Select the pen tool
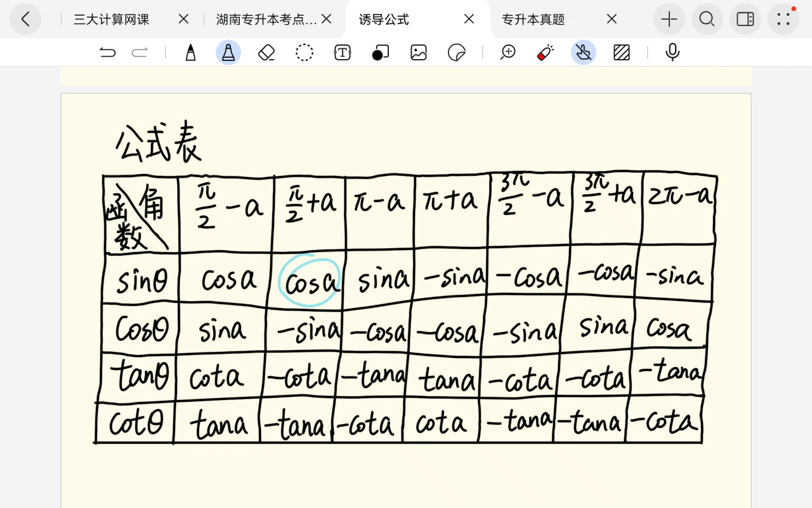The image size is (812, 508). 190,52
